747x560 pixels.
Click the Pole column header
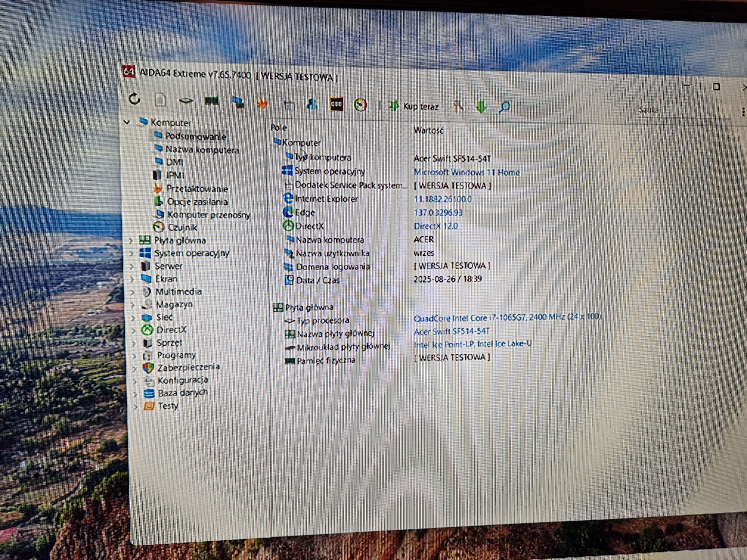pos(278,127)
